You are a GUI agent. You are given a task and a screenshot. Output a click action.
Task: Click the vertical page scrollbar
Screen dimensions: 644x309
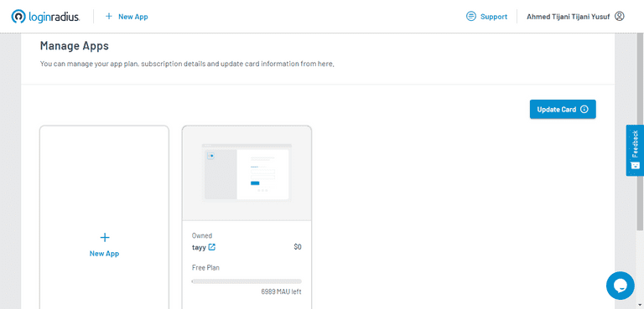(640, 131)
